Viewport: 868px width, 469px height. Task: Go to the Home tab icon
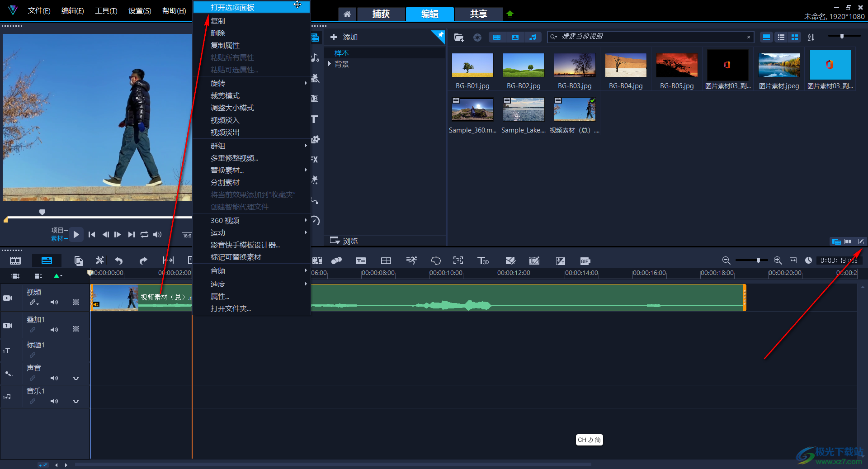coord(347,14)
